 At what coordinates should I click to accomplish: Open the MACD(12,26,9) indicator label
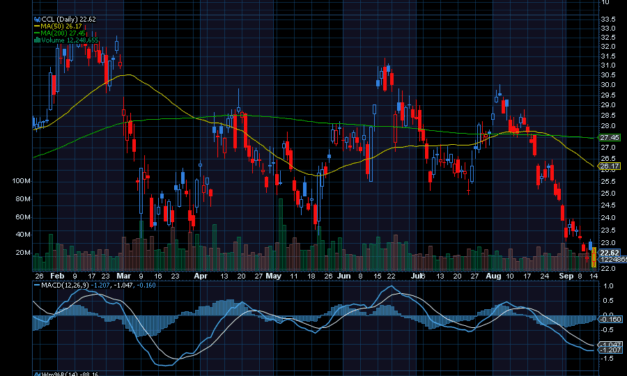click(64, 286)
